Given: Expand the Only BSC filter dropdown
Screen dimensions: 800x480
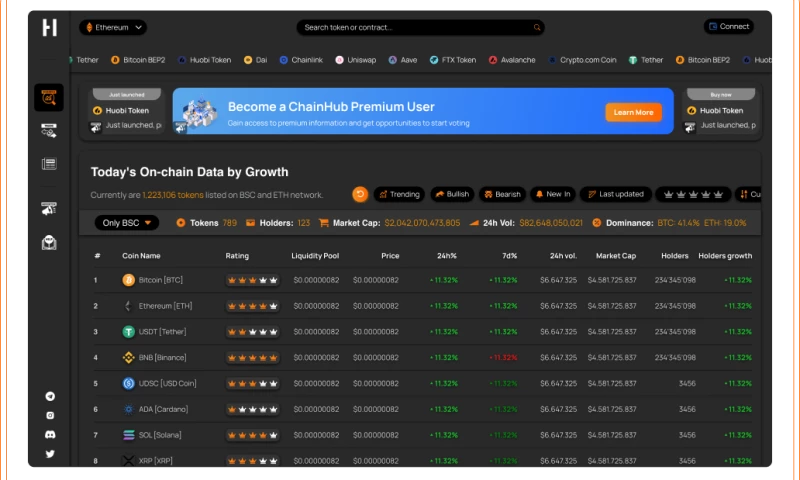Looking at the screenshot, I should point(127,223).
